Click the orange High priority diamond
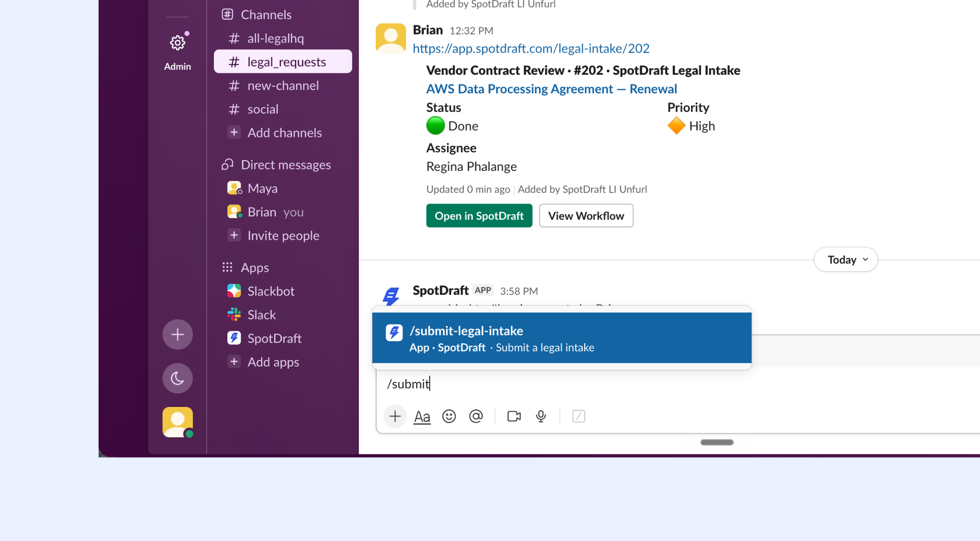This screenshot has height=541, width=980. click(676, 126)
